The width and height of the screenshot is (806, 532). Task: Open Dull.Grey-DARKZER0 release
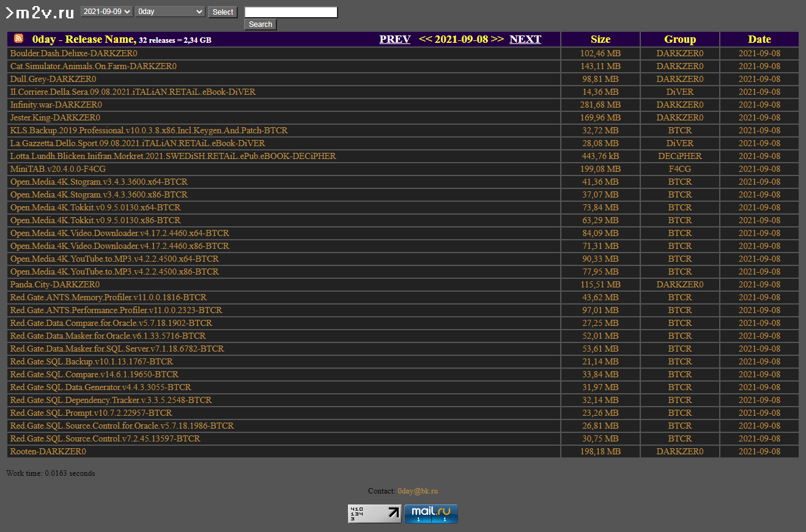coord(53,79)
